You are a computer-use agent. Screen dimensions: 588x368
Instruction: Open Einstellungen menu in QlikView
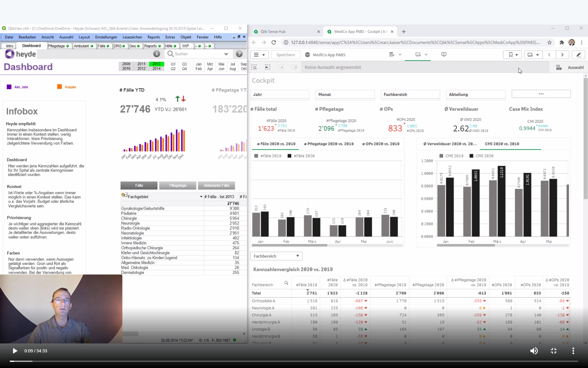(x=106, y=37)
